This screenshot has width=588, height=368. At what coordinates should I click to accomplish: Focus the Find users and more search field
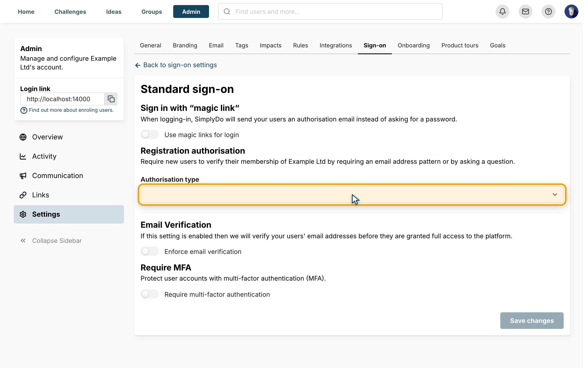point(331,11)
